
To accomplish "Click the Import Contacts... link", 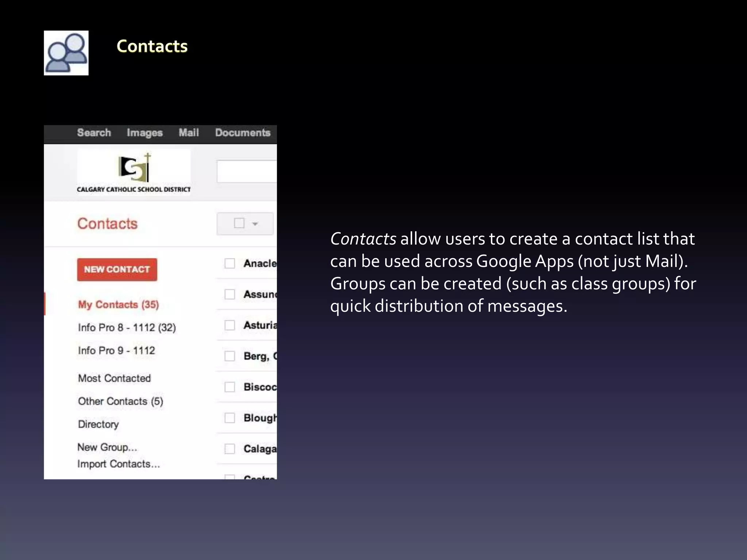I will (119, 464).
